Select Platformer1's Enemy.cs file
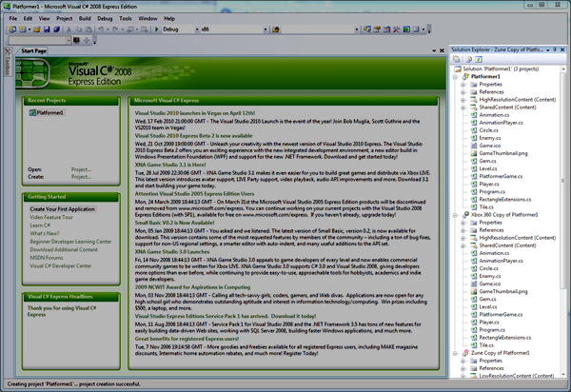571x392 pixels. tap(490, 138)
